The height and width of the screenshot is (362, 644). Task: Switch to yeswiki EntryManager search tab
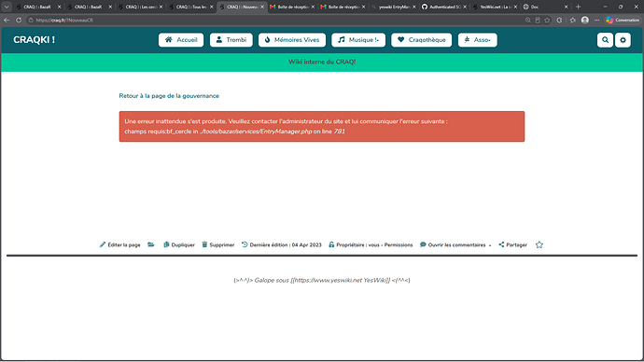tap(394, 7)
